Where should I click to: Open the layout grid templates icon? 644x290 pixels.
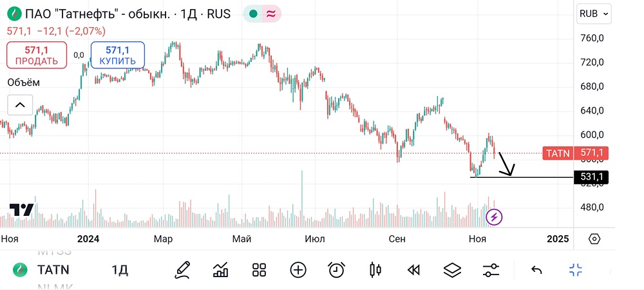[x=260, y=270]
